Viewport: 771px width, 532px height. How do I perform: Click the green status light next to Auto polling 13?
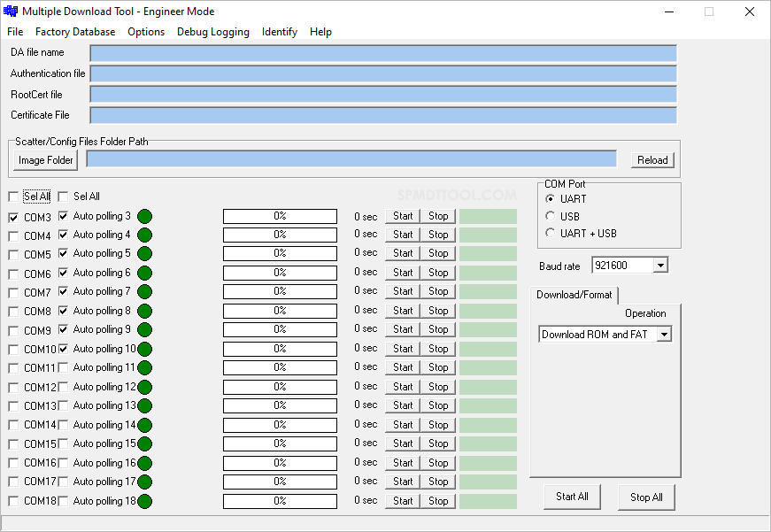pos(144,405)
